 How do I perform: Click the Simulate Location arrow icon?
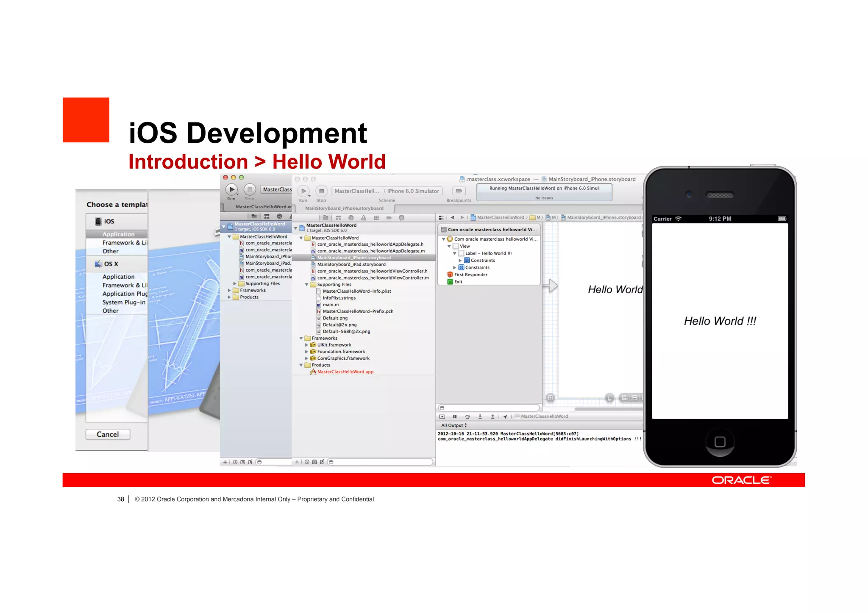(x=505, y=417)
